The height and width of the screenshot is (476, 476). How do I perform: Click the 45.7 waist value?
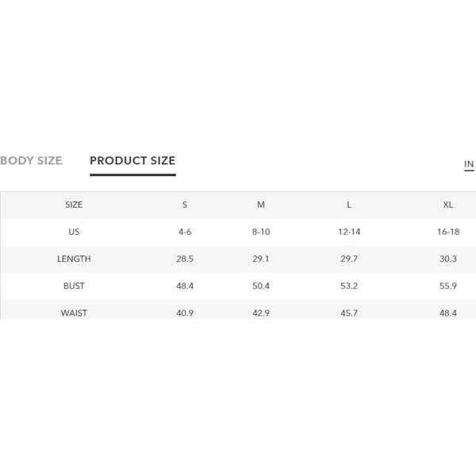click(349, 313)
